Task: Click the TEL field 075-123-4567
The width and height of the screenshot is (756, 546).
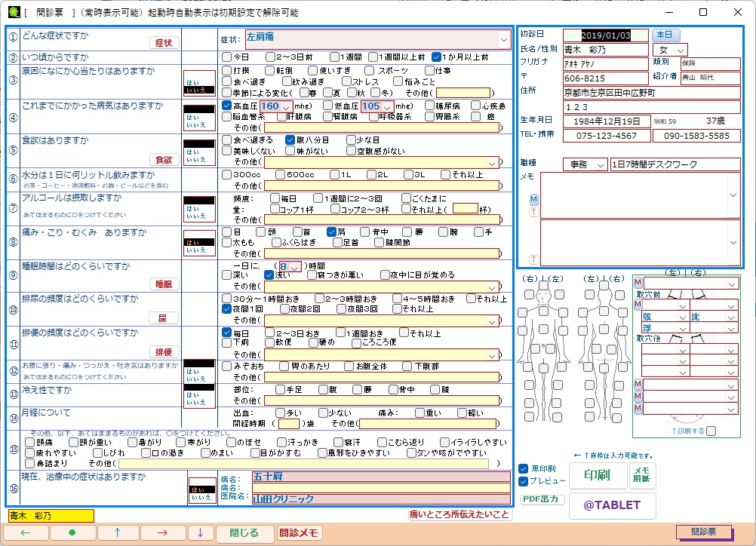Action: [x=607, y=136]
